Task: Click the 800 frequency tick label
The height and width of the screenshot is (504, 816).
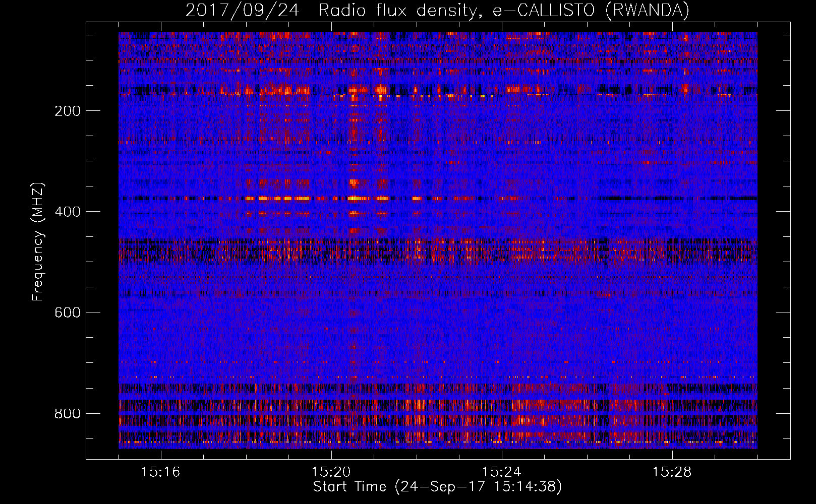Action: pyautogui.click(x=68, y=414)
